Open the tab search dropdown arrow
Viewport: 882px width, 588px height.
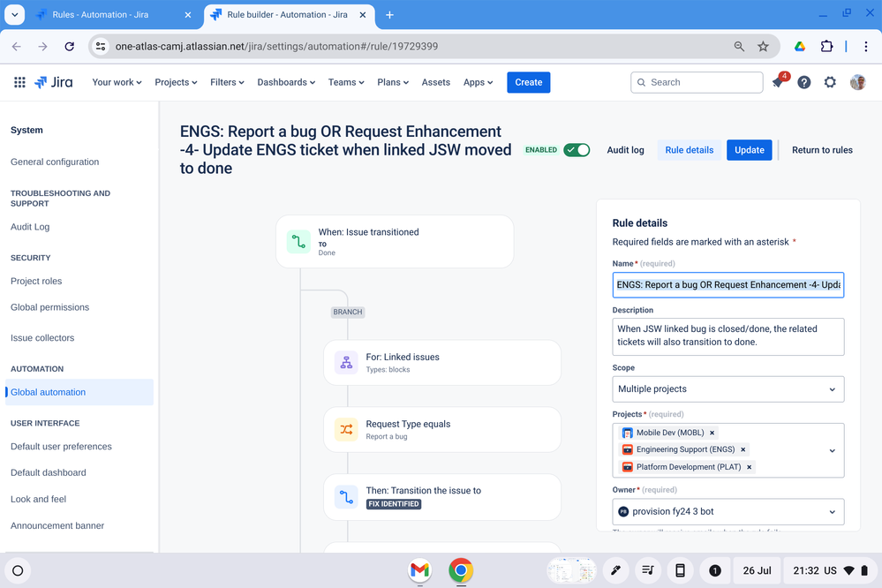15,15
